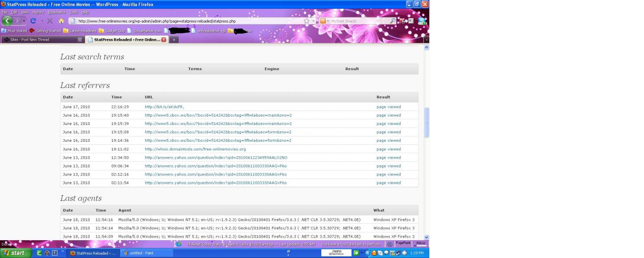
Task: Click Most Visited bookmark folder
Action: point(16,31)
